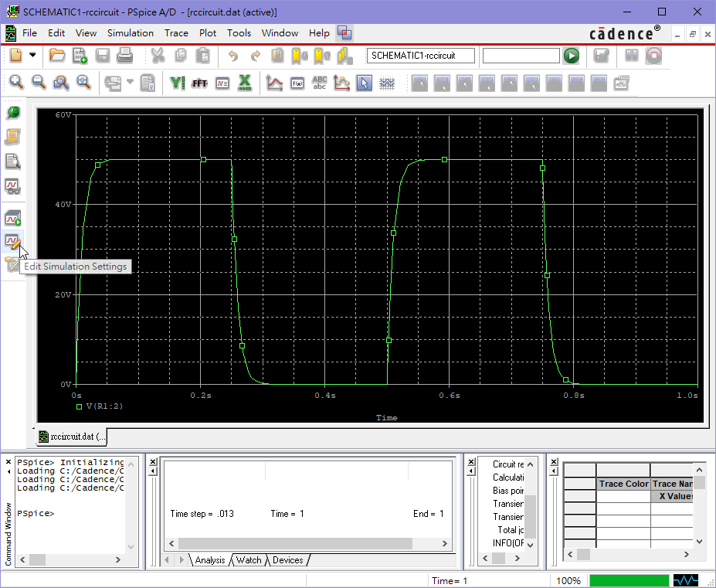Open the File menu
Viewport: 716px width, 588px height.
[x=29, y=33]
